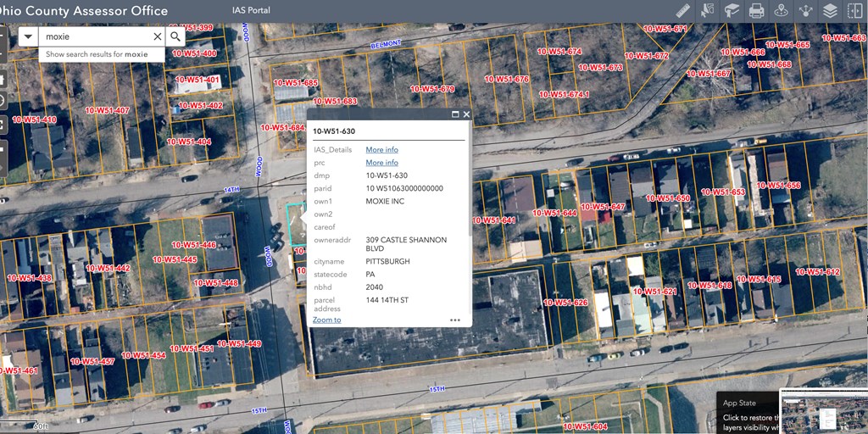This screenshot has height=434, width=868.
Task: Open the popup more actions ellipsis
Action: 455,320
